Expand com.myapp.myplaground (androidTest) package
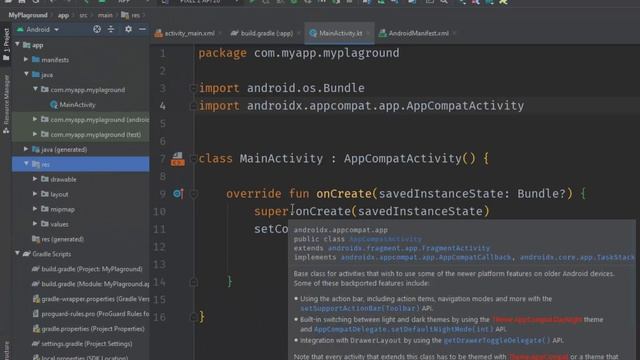Screen dimensions: 640x360 35,119
